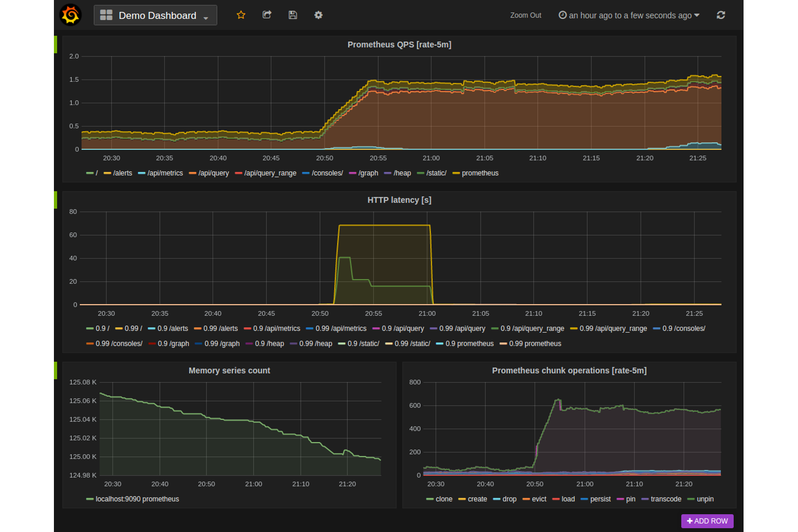Click the Grafana logo
This screenshot has height=532, width=798.
71,15
